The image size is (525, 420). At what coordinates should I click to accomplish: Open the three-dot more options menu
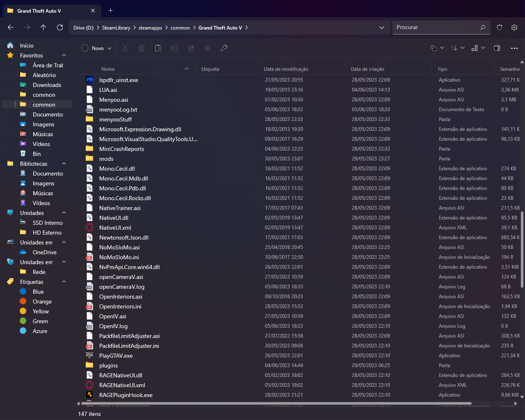[x=514, y=48]
